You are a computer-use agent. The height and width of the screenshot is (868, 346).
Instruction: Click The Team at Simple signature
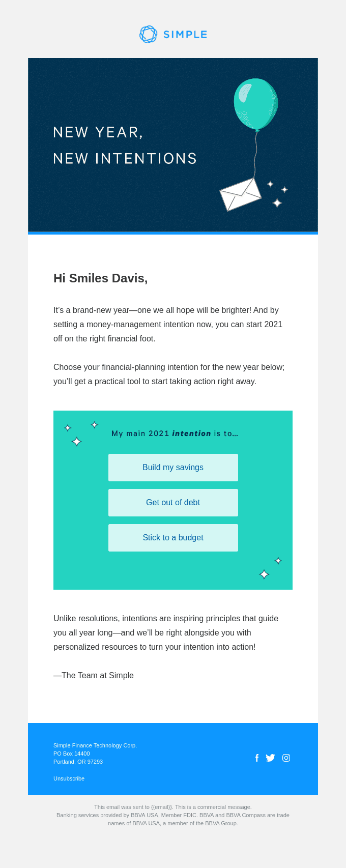94,675
